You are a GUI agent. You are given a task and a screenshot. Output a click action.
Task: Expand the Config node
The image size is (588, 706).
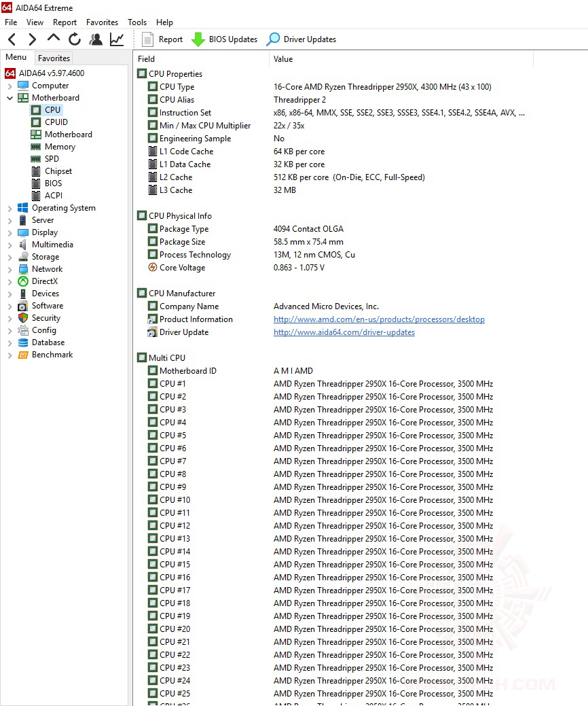(x=10, y=330)
